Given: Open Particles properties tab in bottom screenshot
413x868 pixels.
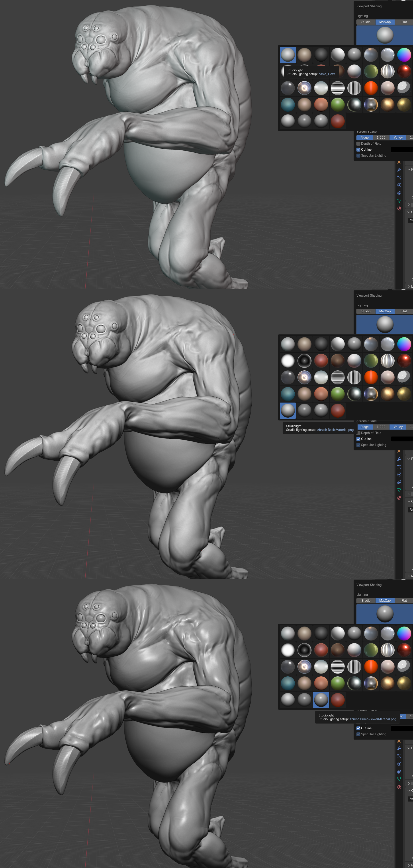Looking at the screenshot, I should pyautogui.click(x=399, y=757).
